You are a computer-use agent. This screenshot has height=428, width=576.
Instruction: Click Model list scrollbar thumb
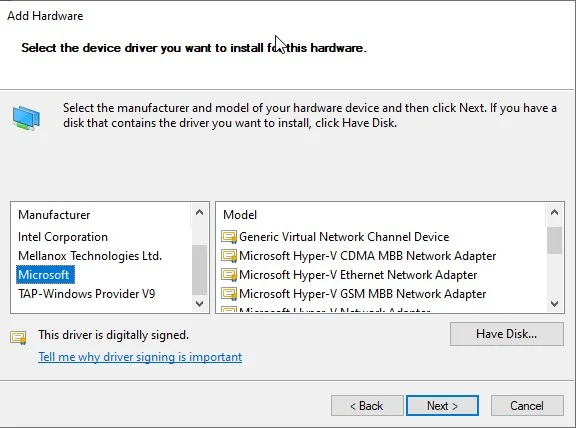pos(554,241)
